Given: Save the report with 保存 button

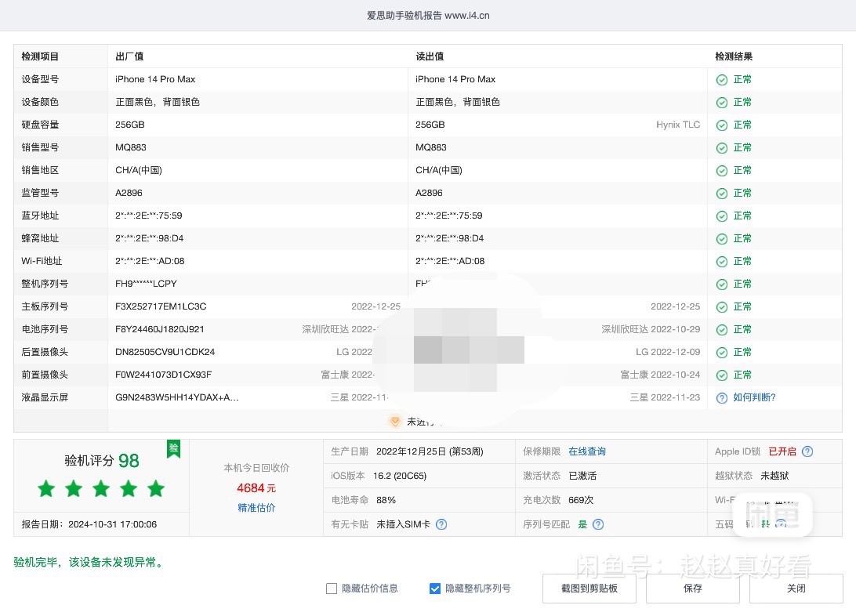Looking at the screenshot, I should (693, 588).
